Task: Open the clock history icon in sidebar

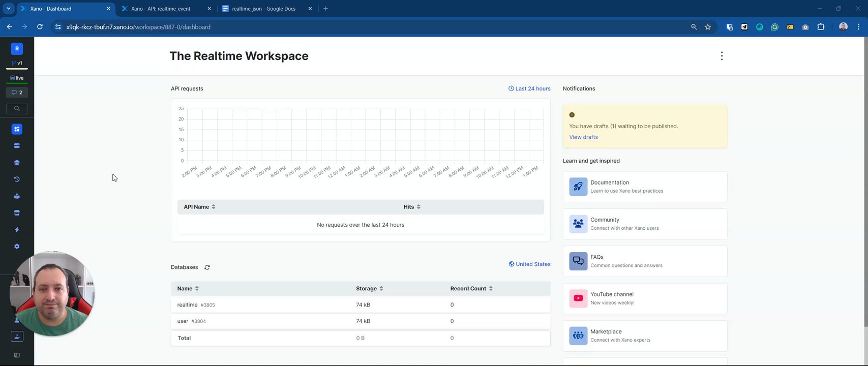Action: click(x=17, y=179)
